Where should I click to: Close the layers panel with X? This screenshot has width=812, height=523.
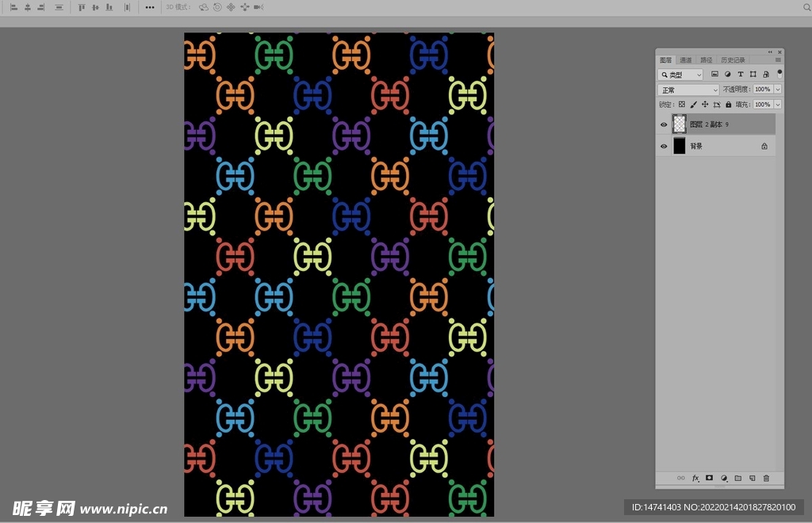click(779, 52)
